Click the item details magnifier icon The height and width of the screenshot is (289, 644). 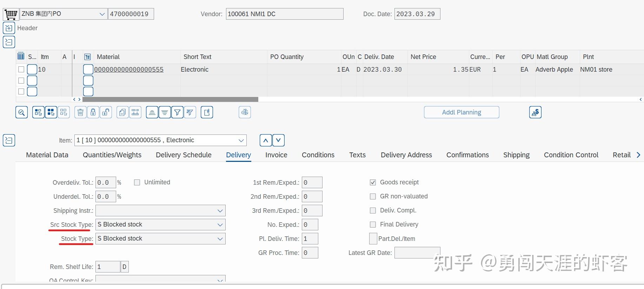(x=21, y=112)
